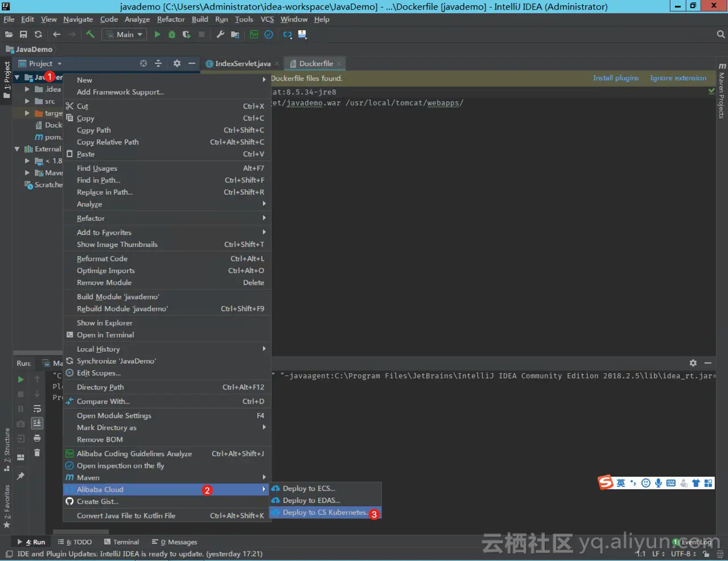Click the green Run button in the toolbar
The width and height of the screenshot is (728, 561).
point(157,35)
